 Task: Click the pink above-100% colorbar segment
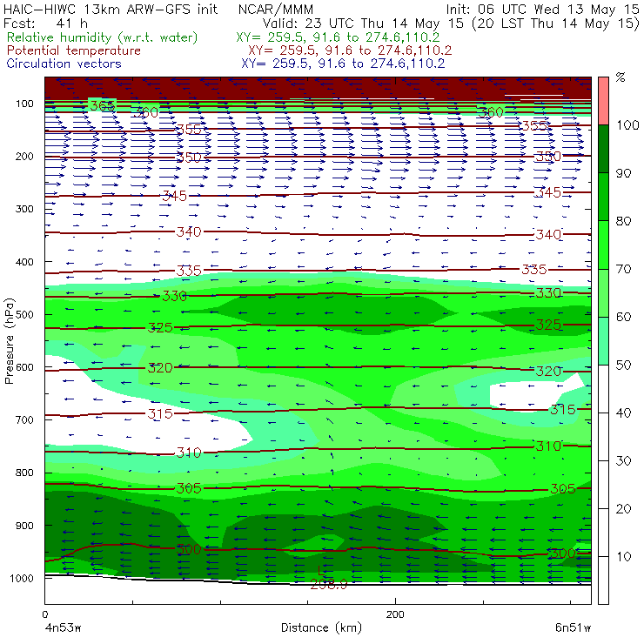coord(603,101)
